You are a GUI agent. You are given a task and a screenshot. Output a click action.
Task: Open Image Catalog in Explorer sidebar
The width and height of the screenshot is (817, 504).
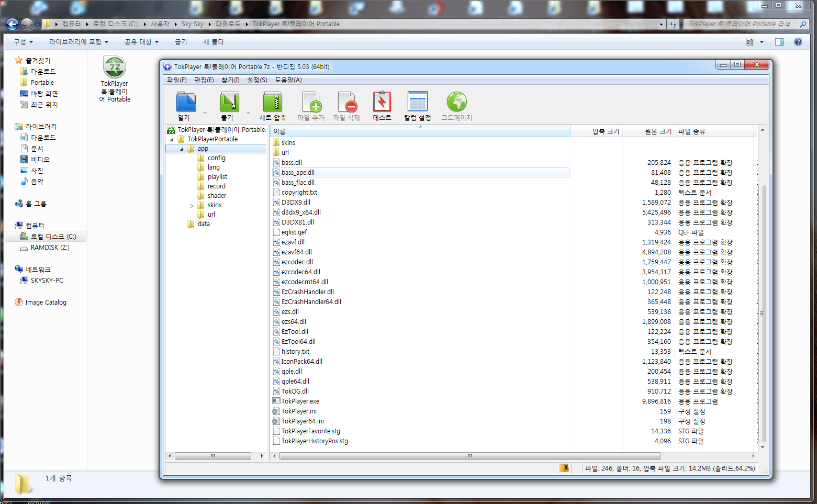(41, 303)
